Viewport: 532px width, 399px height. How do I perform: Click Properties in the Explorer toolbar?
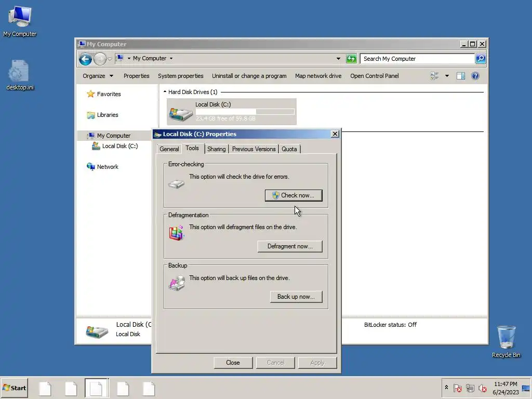tap(137, 76)
